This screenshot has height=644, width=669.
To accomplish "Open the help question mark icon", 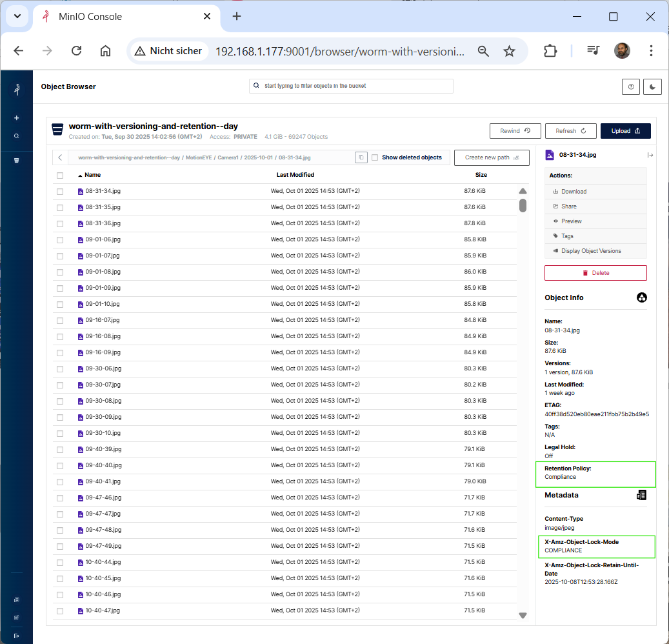I will click(x=631, y=86).
